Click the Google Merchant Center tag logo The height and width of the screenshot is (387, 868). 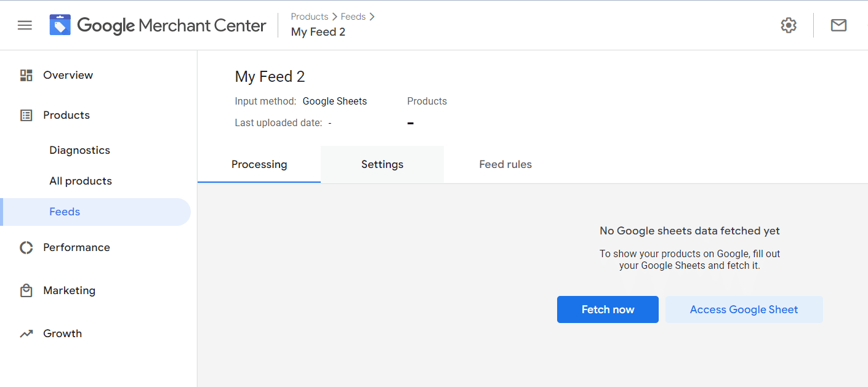(x=60, y=25)
